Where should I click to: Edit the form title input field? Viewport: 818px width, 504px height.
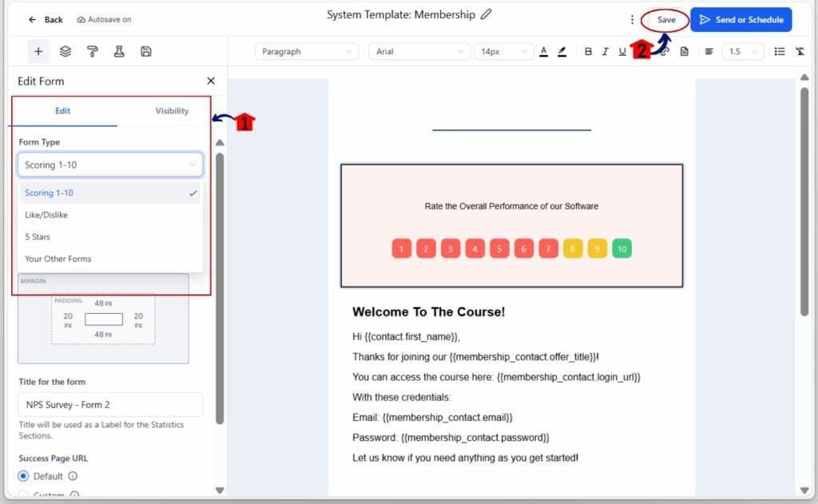(110, 404)
